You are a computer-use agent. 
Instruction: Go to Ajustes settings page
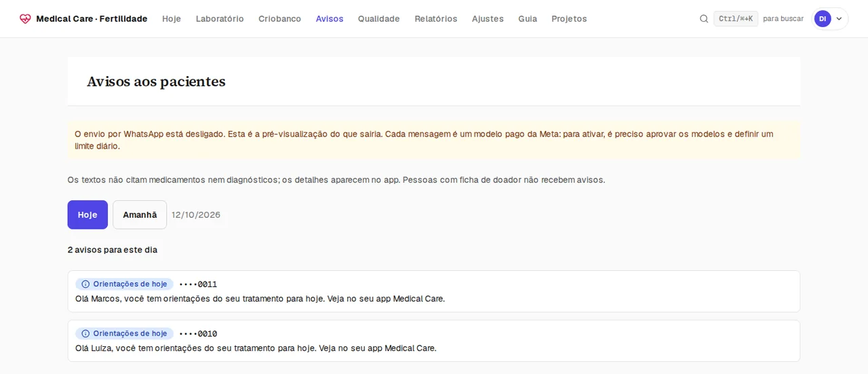(488, 19)
